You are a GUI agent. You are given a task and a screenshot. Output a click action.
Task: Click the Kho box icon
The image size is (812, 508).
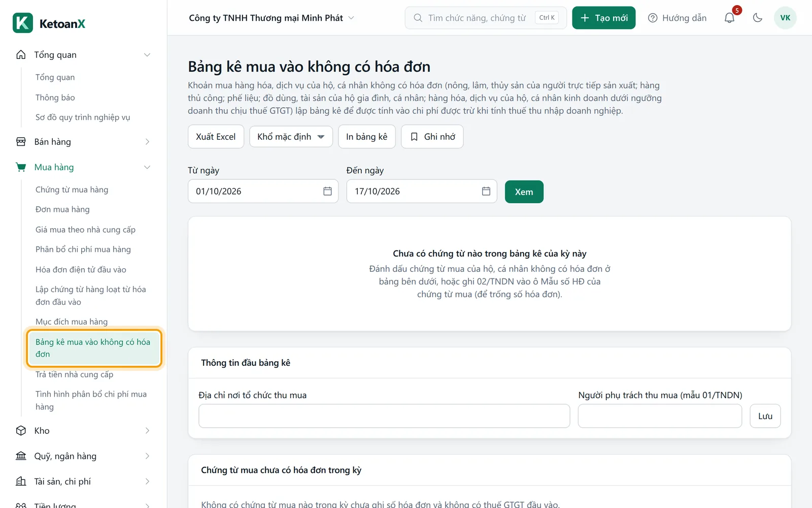click(21, 431)
